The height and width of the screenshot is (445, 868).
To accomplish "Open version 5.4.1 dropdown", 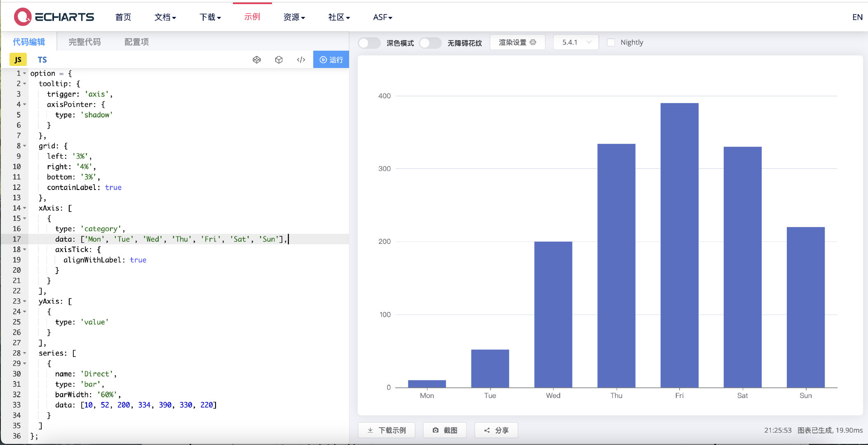I will [576, 42].
